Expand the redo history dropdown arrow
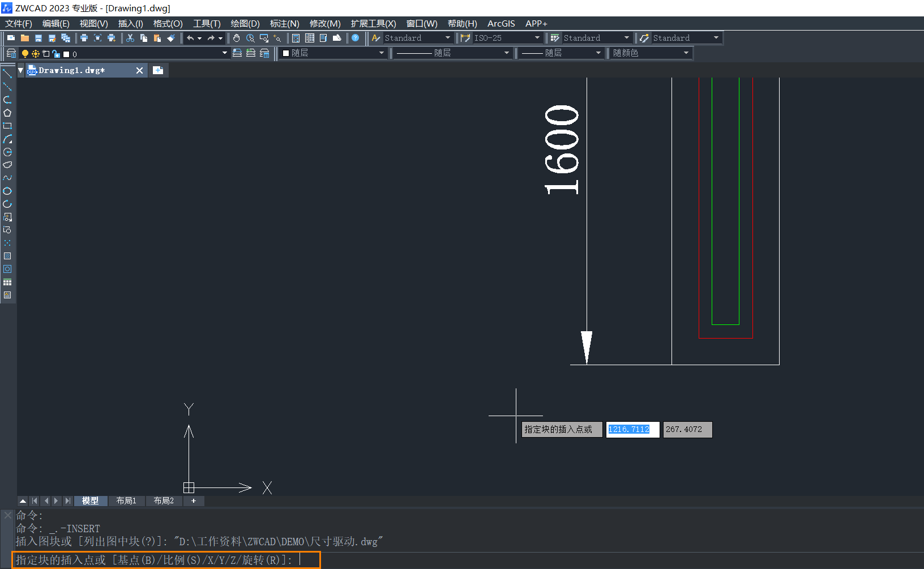 [220, 38]
